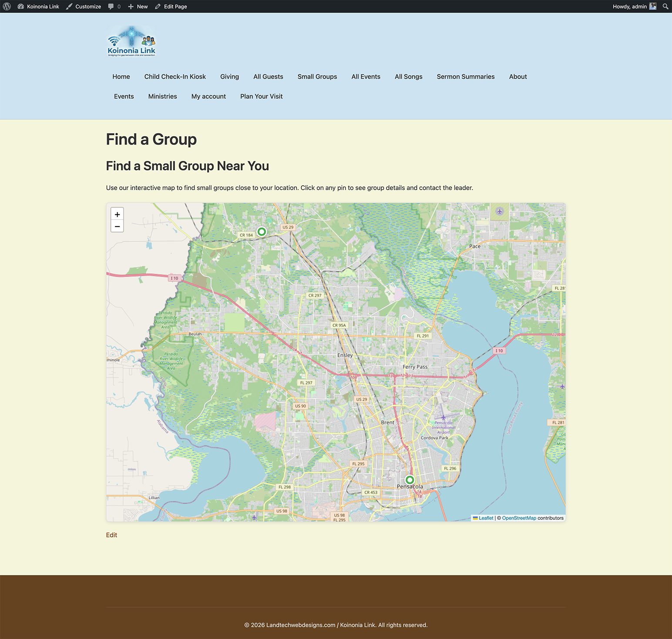
Task: Click the Brent label on the map
Action: pos(388,422)
